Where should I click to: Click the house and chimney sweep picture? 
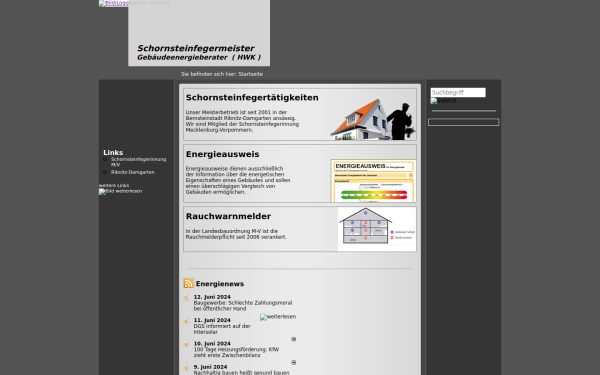tap(373, 119)
